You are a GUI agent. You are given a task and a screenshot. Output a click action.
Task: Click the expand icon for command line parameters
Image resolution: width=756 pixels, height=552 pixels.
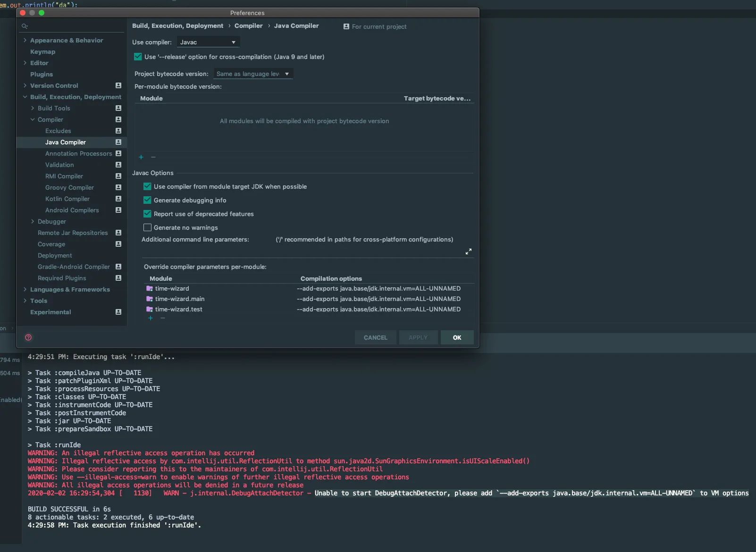coord(468,251)
